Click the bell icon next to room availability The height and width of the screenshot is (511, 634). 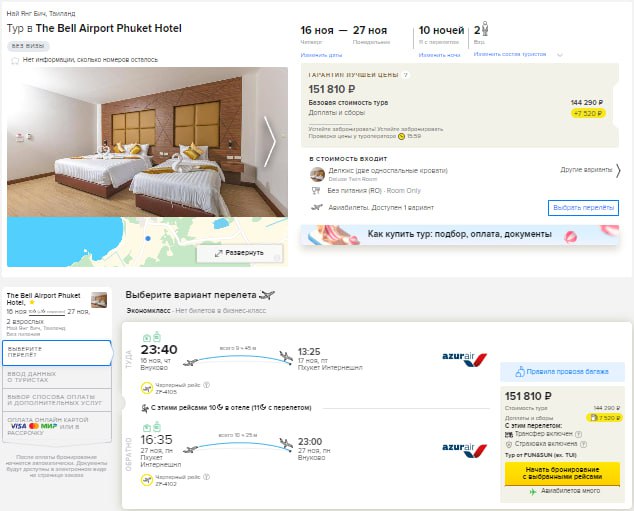14,61
